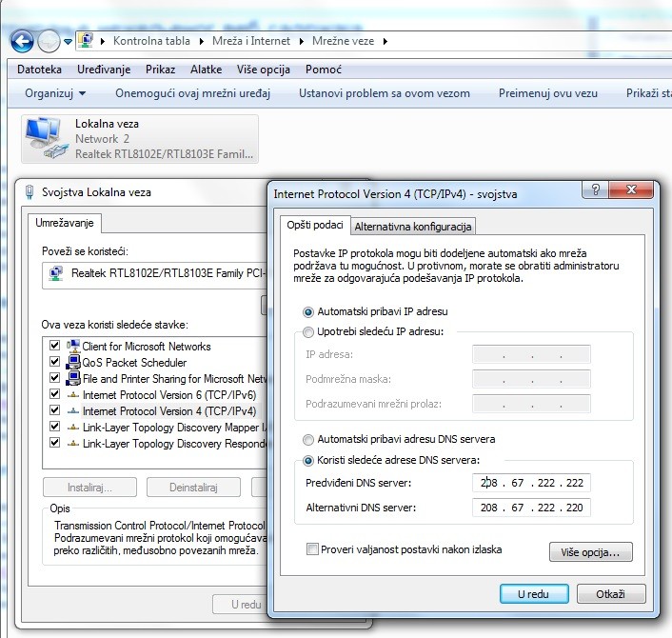The height and width of the screenshot is (638, 672).
Task: Uncheck Internet Protocol Version 6 checkbox
Action: (x=54, y=395)
